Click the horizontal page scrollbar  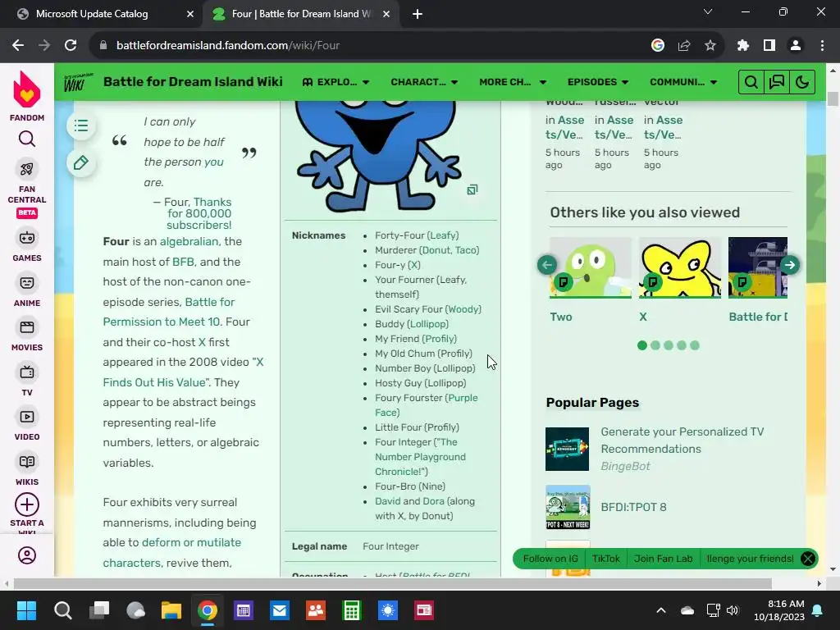393,583
